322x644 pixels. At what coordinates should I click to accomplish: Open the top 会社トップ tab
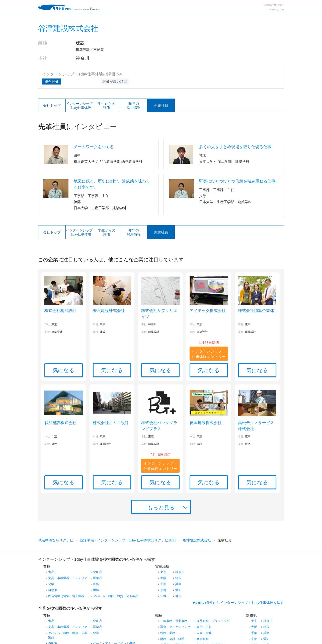point(52,106)
